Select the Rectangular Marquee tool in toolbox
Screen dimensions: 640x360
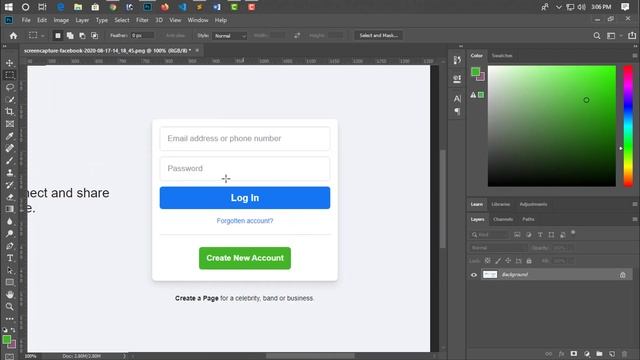[10, 75]
